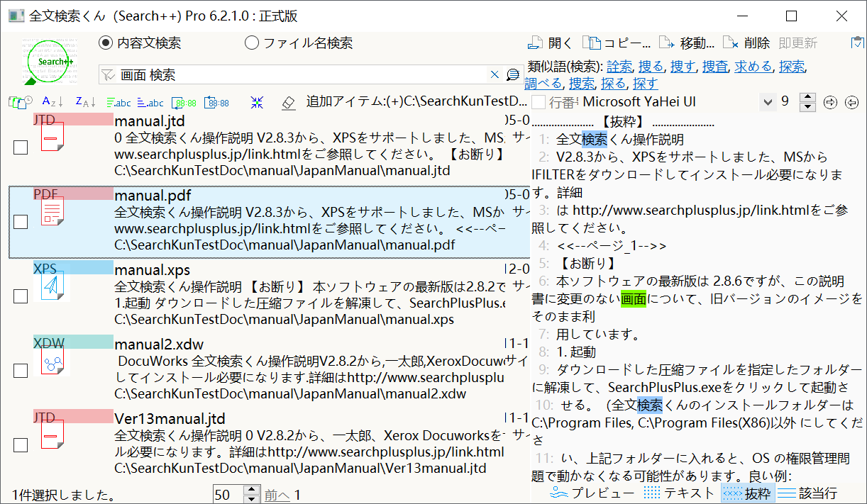Click the 詮索 synonym link

click(x=619, y=67)
